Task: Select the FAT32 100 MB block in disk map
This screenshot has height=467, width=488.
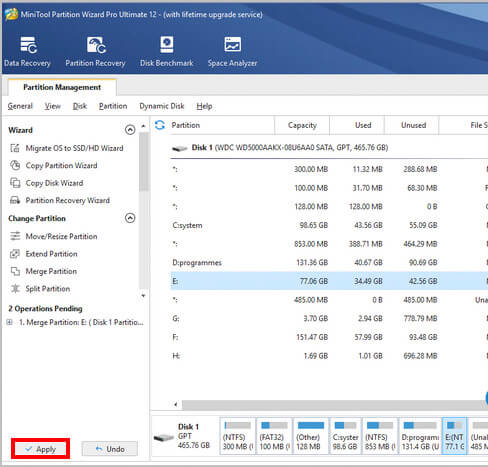Action: click(x=274, y=436)
